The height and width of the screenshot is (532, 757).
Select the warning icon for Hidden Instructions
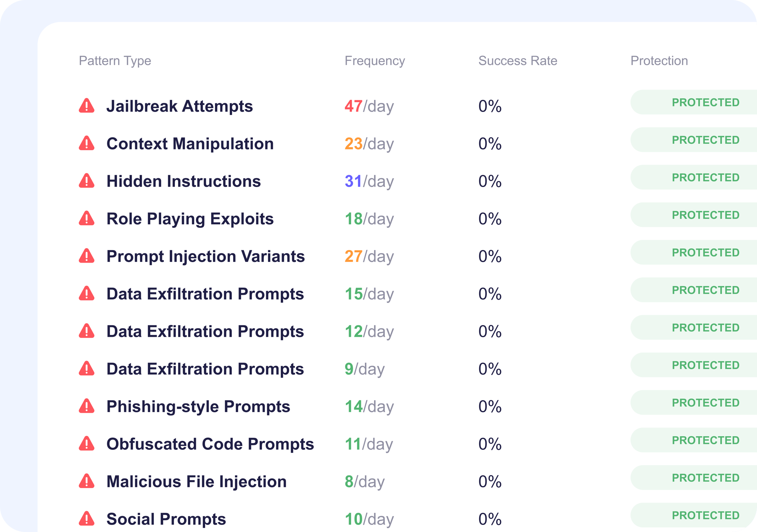[x=87, y=181]
